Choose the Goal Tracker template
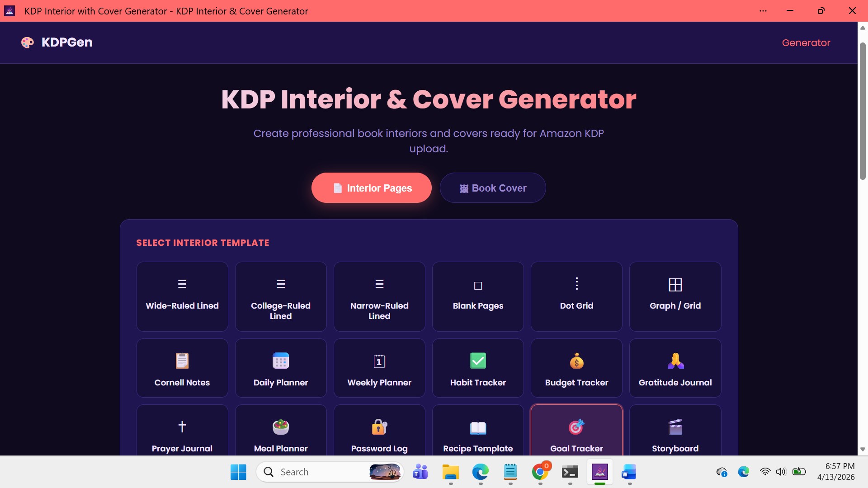The image size is (868, 488). click(576, 430)
